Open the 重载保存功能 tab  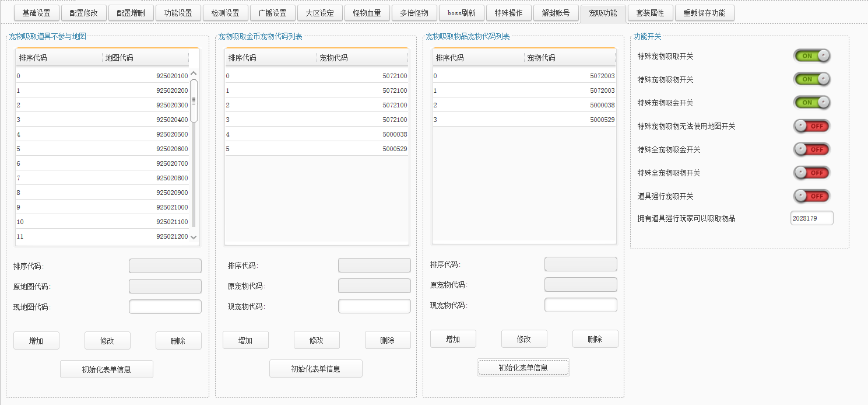click(x=704, y=13)
